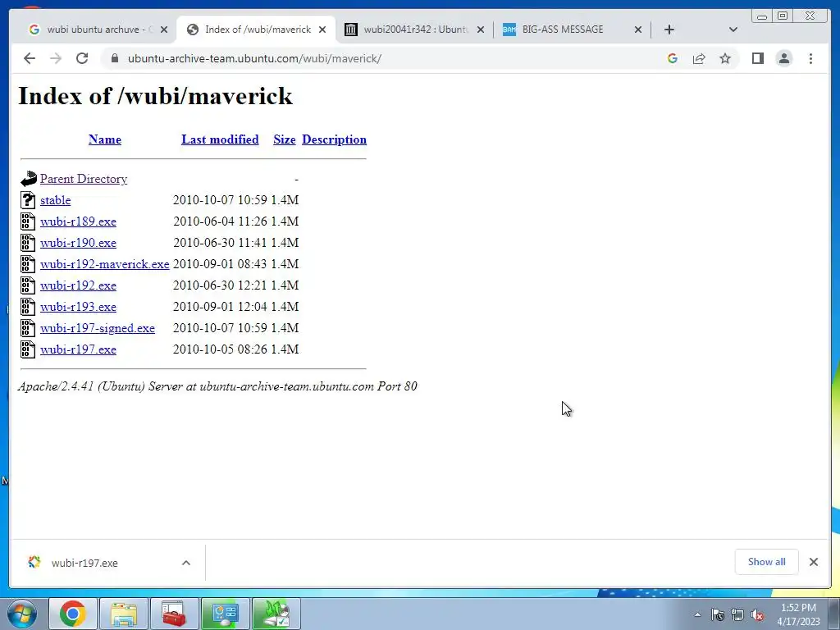Image resolution: width=840 pixels, height=630 pixels.
Task: Open the 'stable' file link
Action: (x=55, y=200)
